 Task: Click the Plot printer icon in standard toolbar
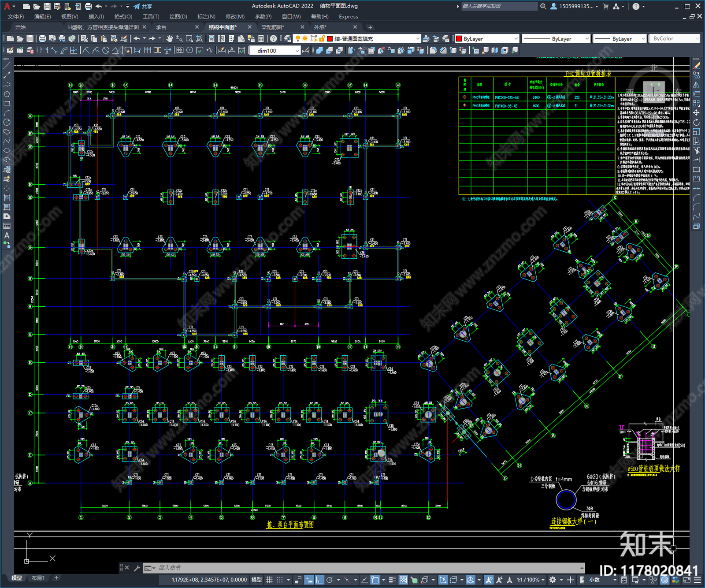42,39
